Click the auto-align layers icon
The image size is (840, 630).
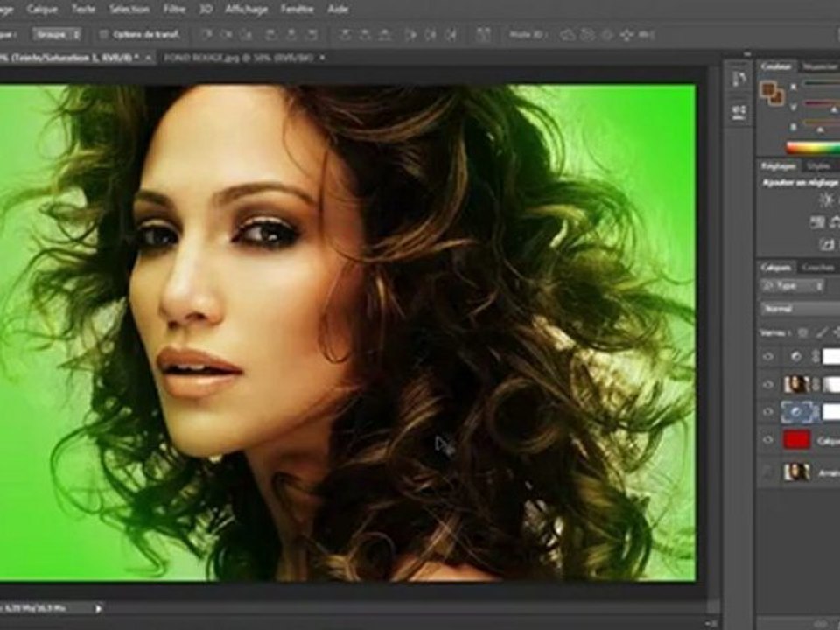(483, 35)
